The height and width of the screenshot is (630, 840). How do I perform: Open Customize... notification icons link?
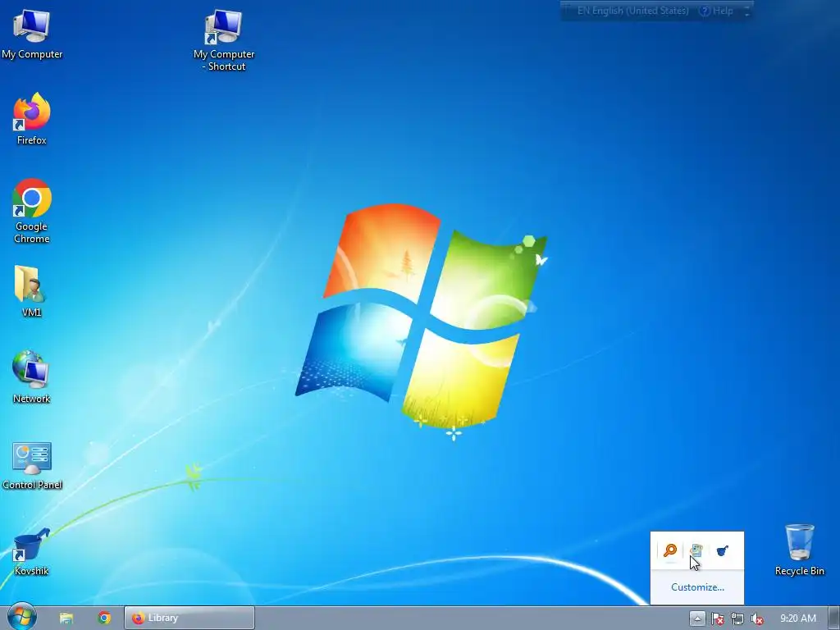[697, 587]
